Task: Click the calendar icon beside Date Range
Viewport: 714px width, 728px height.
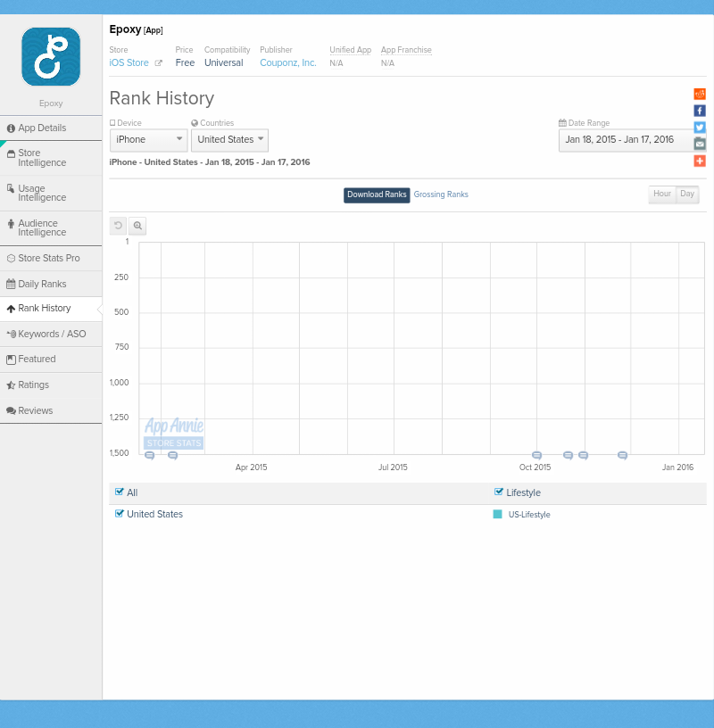Action: tap(562, 123)
